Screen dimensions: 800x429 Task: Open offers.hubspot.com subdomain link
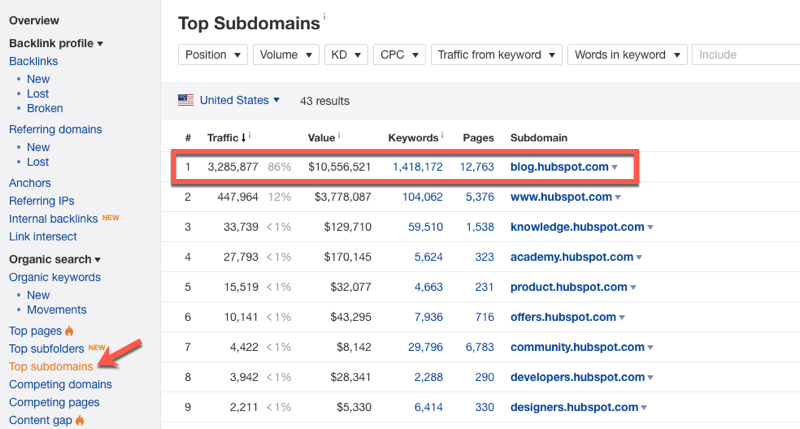[x=563, y=317]
